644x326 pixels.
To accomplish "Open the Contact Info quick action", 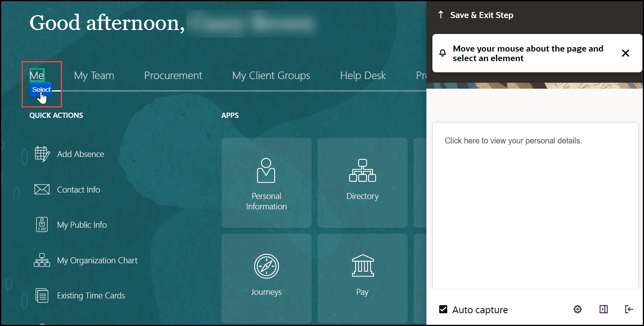I will pos(78,190).
